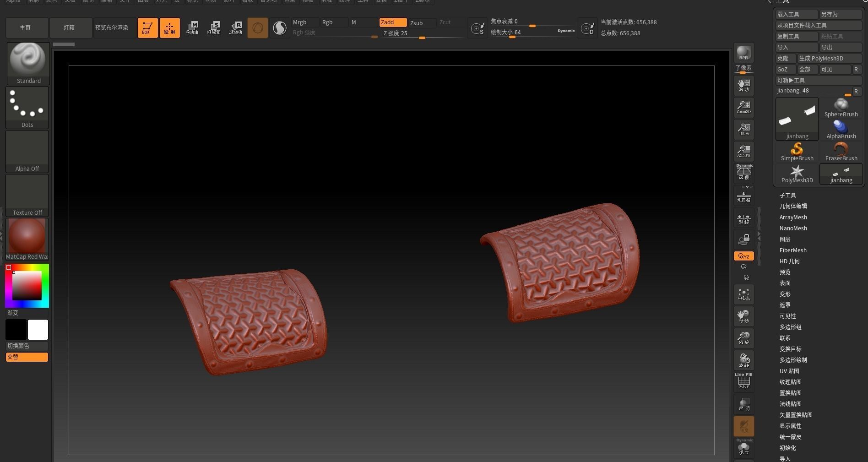This screenshot has height=462, width=868.
Task: Toggle 透视 perspective view
Action: tap(743, 173)
